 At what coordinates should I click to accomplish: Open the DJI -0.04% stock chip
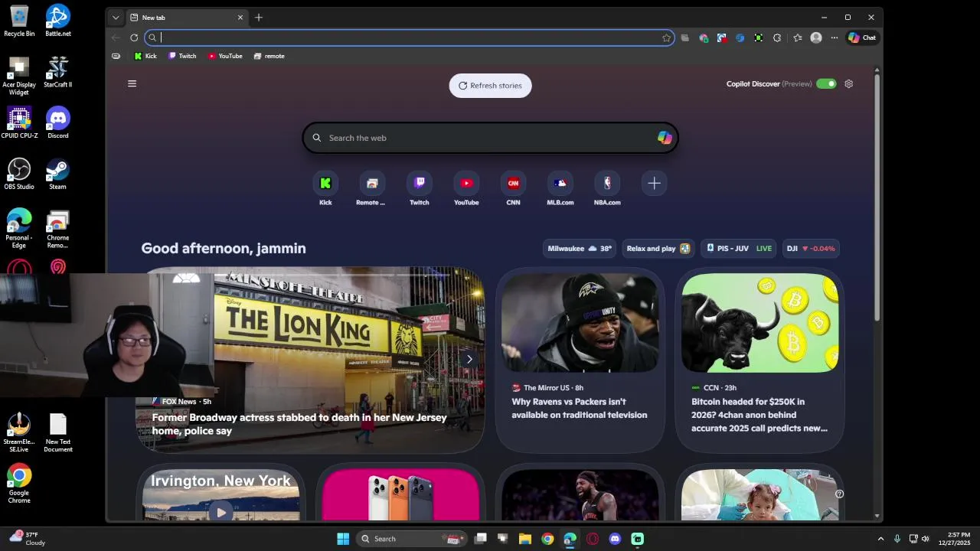811,249
